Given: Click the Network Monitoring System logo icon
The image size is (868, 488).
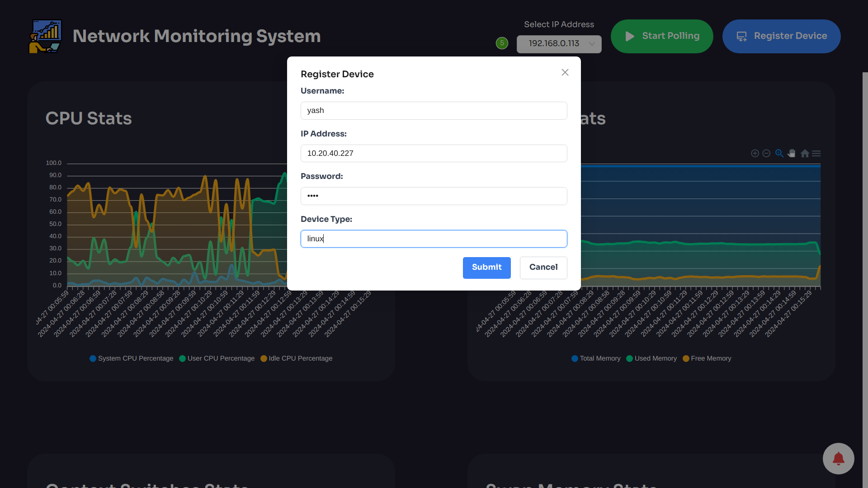Looking at the screenshot, I should 45,37.
